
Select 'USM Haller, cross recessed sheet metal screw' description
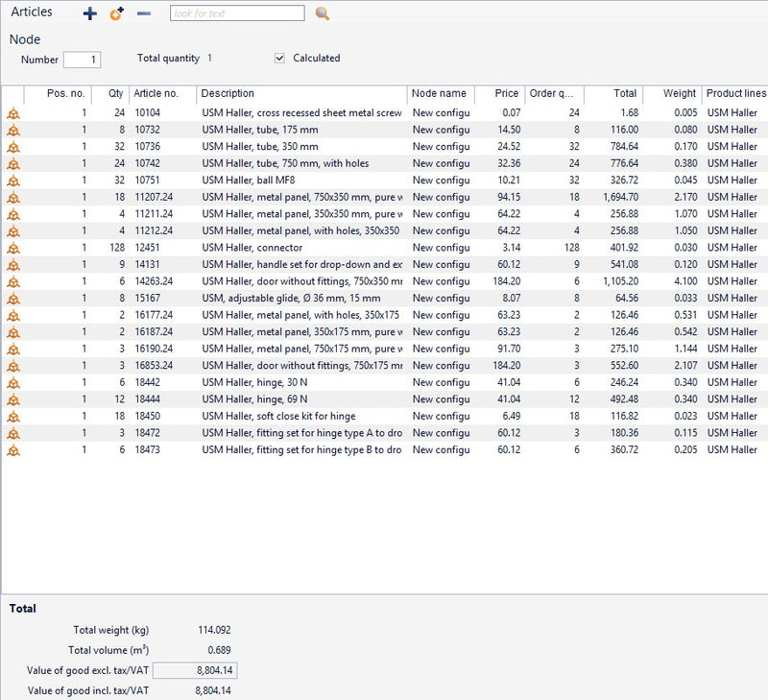pos(301,112)
